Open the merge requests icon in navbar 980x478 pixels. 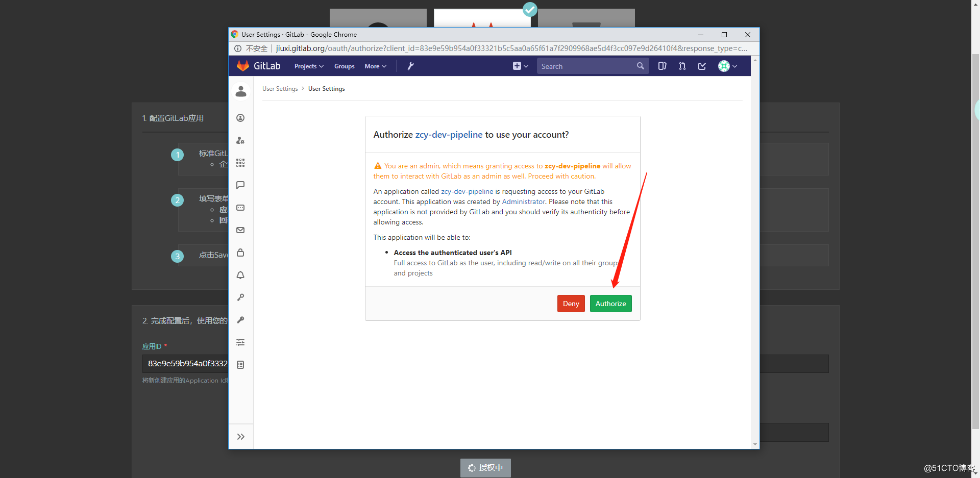click(682, 66)
